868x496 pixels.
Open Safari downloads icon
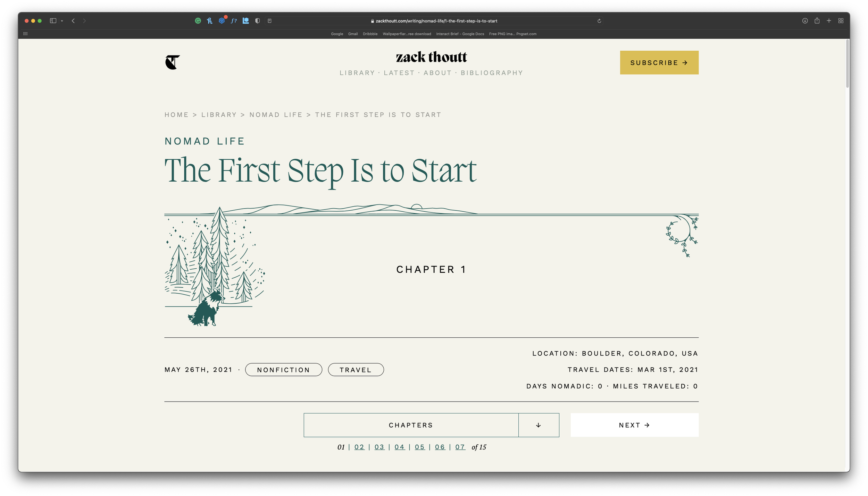tap(805, 21)
